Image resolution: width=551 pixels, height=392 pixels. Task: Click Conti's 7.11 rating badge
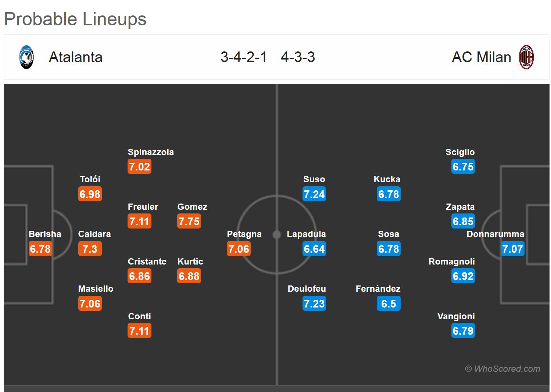point(139,331)
